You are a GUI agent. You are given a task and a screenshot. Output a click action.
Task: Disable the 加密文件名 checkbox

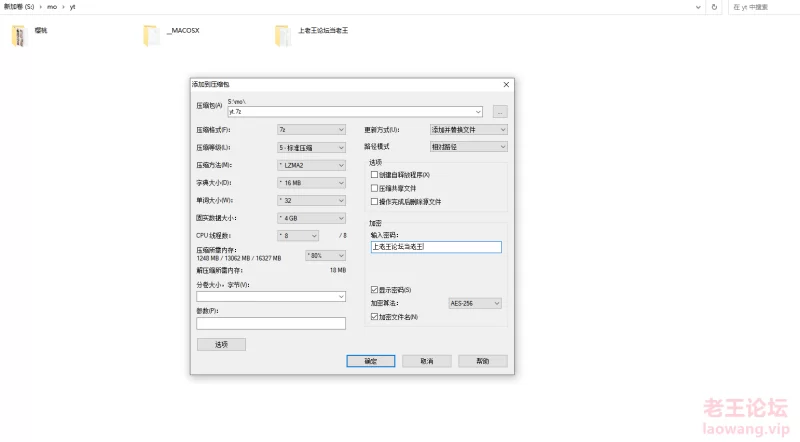click(374, 316)
